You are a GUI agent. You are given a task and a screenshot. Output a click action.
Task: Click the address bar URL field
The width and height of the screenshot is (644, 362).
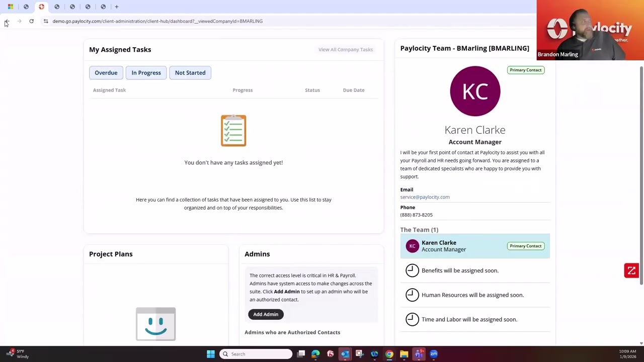[157, 21]
